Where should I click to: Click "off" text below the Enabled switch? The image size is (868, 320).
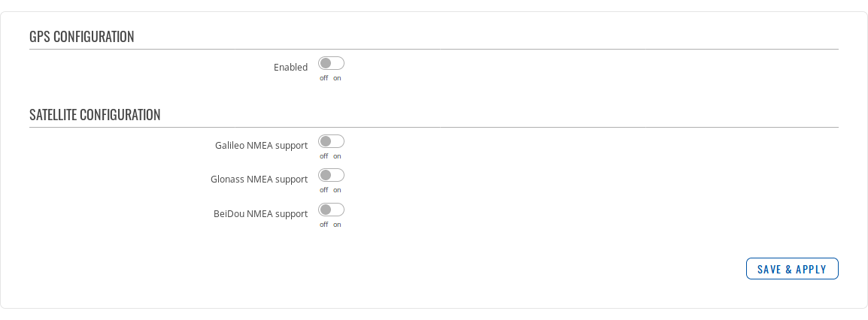[x=323, y=78]
